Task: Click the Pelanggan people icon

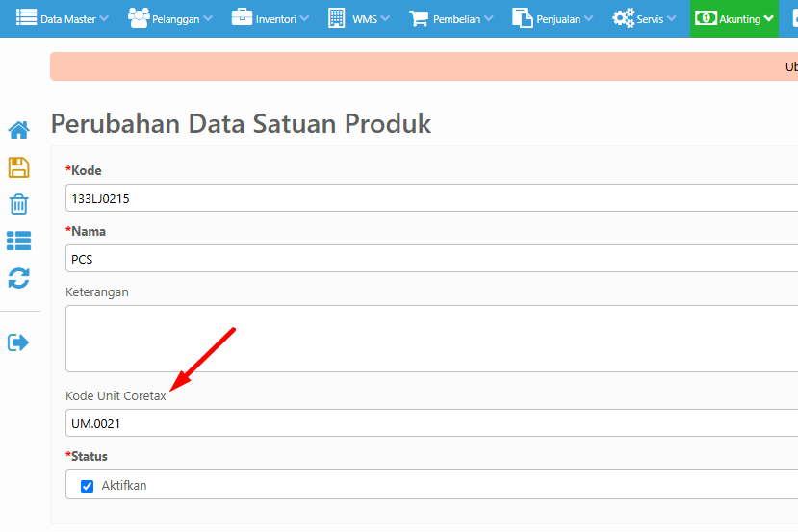Action: (139, 18)
